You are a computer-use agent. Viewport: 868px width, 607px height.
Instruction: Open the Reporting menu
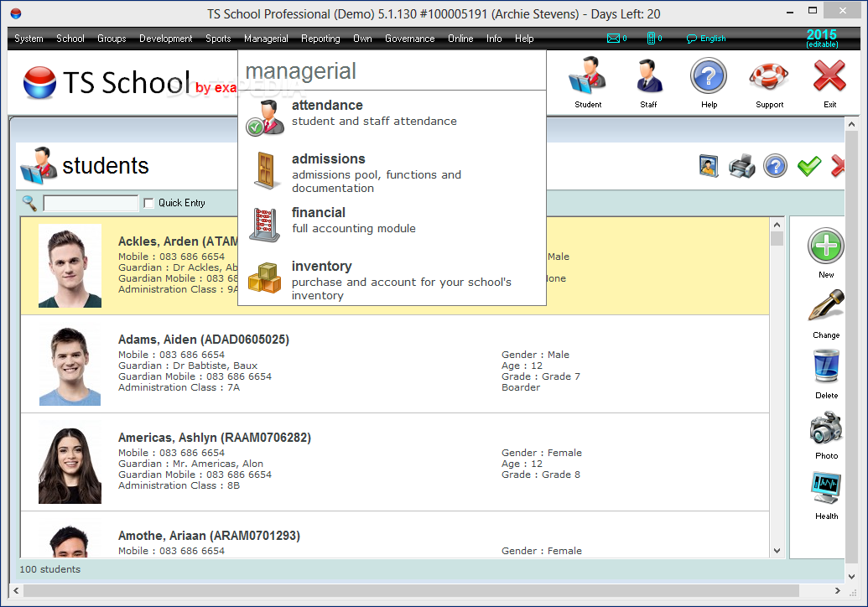[320, 39]
